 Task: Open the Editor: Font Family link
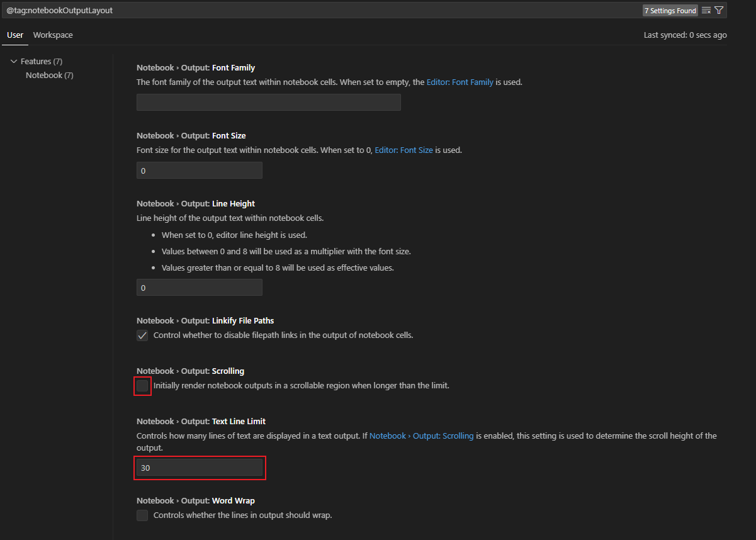pyautogui.click(x=460, y=82)
